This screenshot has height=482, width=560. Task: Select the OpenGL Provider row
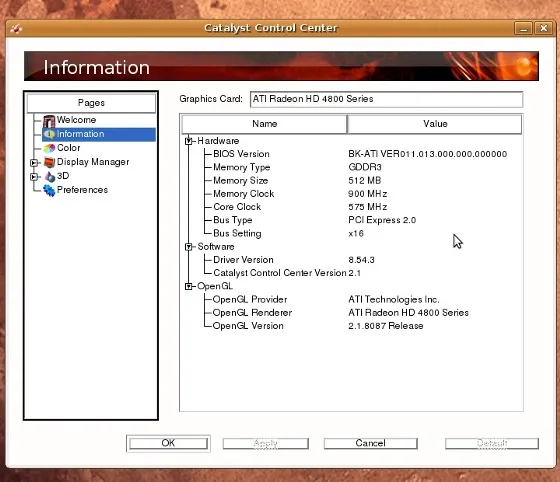click(250, 300)
